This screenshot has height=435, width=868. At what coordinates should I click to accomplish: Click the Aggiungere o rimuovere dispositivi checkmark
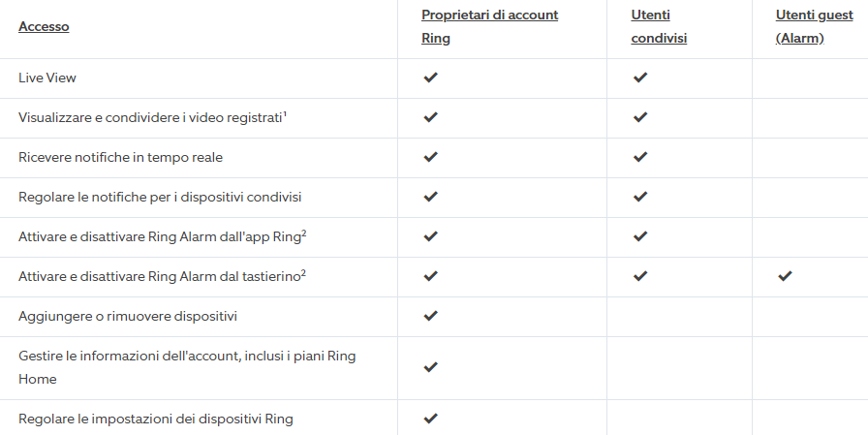tap(430, 316)
